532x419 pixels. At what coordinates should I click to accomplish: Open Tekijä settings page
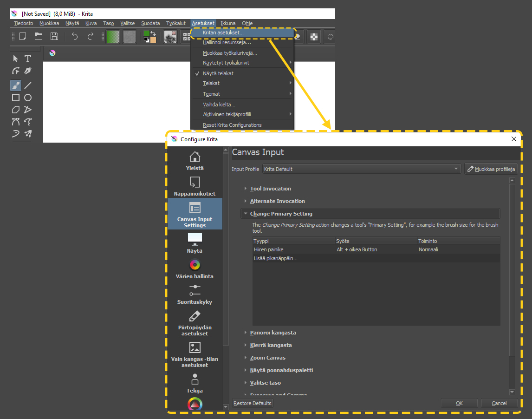tap(195, 383)
